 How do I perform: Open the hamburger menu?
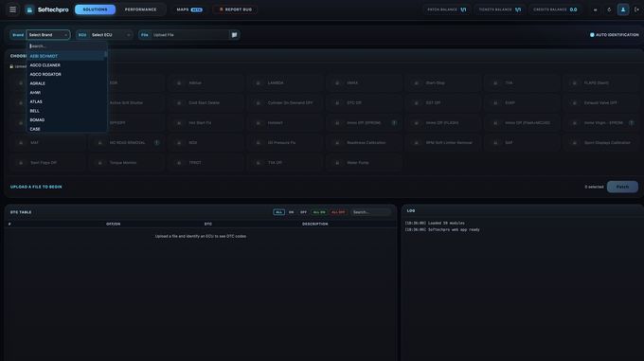pos(12,9)
